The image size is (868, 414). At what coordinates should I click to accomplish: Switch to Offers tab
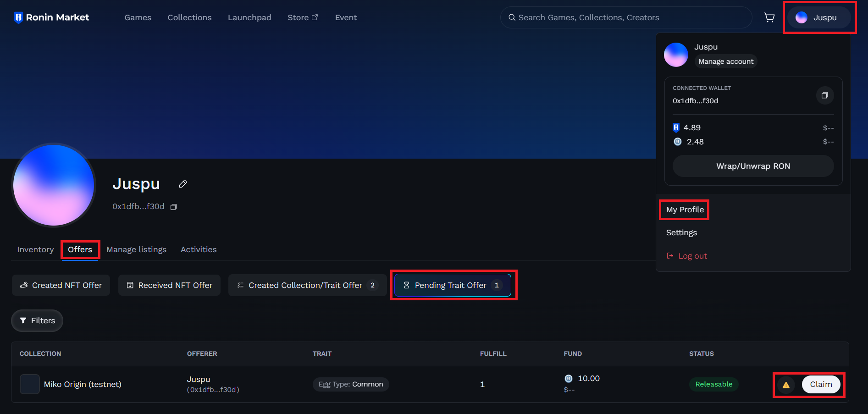[80, 249]
